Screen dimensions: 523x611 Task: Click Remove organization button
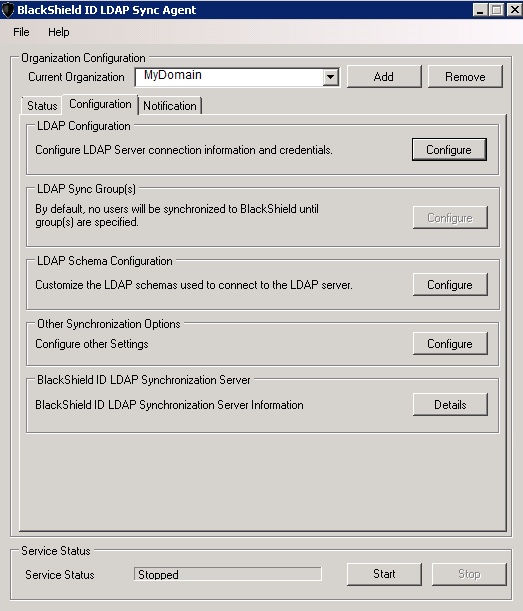pos(465,76)
